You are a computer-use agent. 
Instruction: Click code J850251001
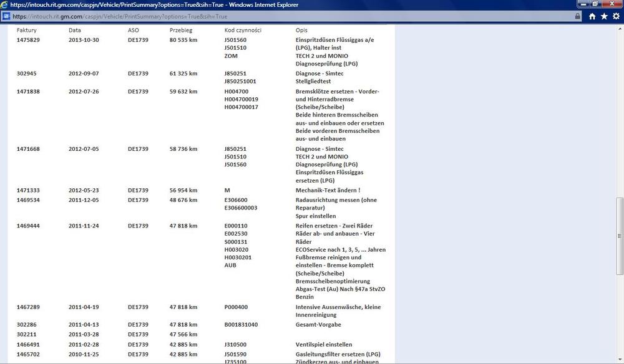[240, 82]
